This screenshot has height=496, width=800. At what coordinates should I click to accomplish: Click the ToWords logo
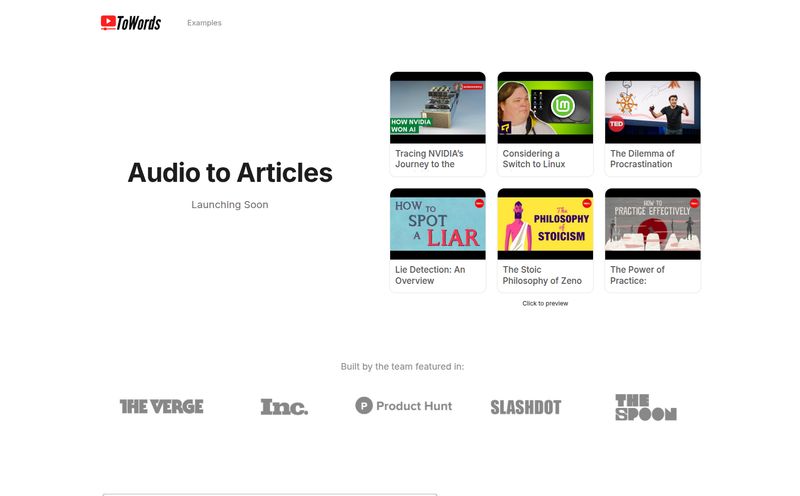coord(131,22)
